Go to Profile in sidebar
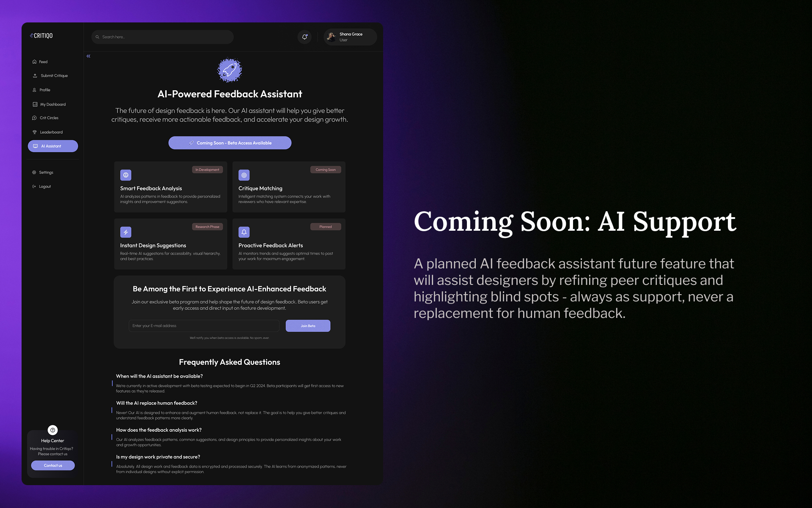 (44, 90)
